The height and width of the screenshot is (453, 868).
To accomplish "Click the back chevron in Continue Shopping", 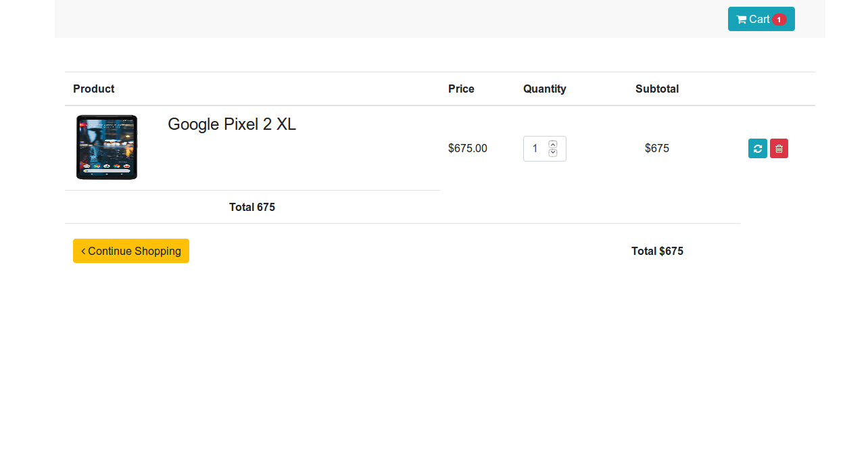I will coord(83,251).
